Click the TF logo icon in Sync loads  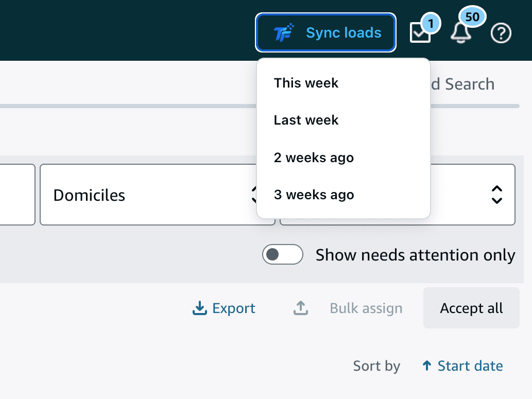(x=284, y=32)
